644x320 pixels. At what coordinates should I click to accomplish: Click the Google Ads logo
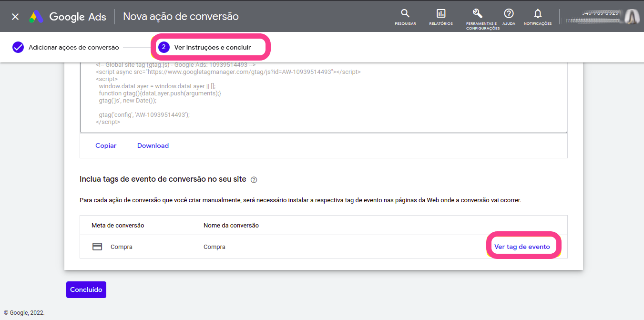pos(67,17)
